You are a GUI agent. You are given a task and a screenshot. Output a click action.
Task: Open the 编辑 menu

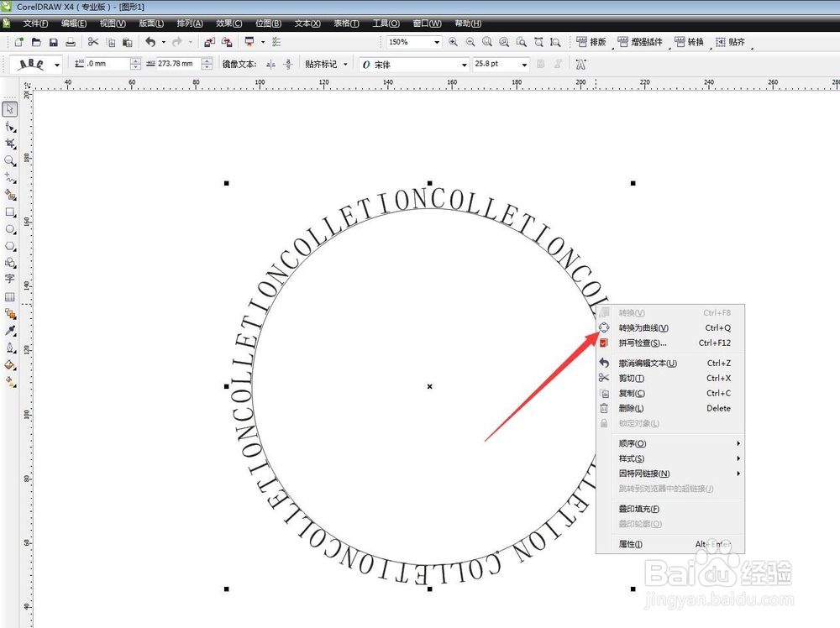click(74, 23)
